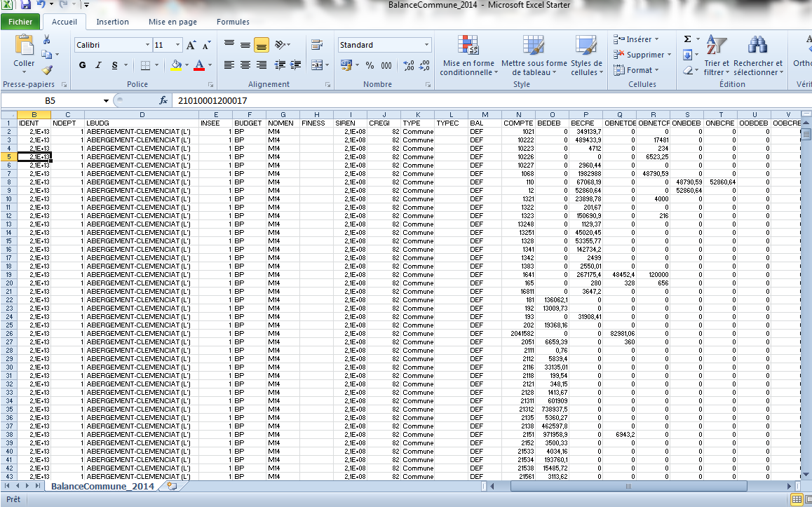The width and height of the screenshot is (812, 507).
Task: Click the Clear eraser icon
Action: (x=688, y=70)
